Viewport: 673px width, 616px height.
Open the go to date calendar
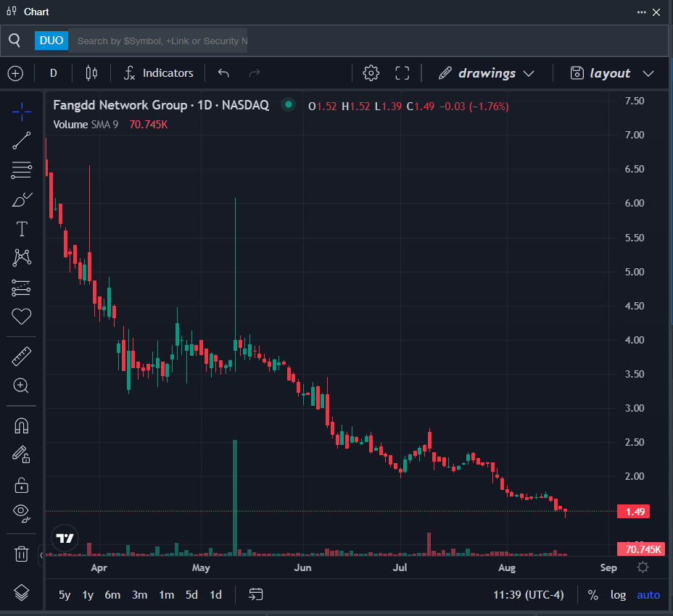click(x=255, y=594)
